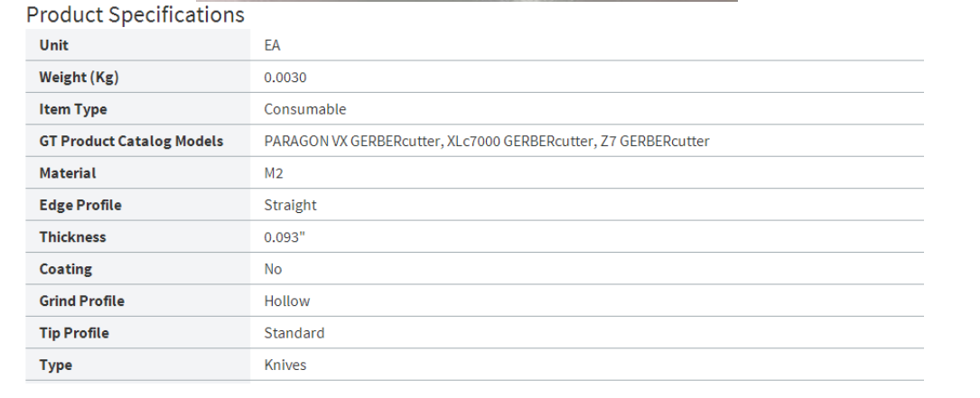Select the Edge Profile label
This screenshot has height=398, width=980.
[x=80, y=205]
